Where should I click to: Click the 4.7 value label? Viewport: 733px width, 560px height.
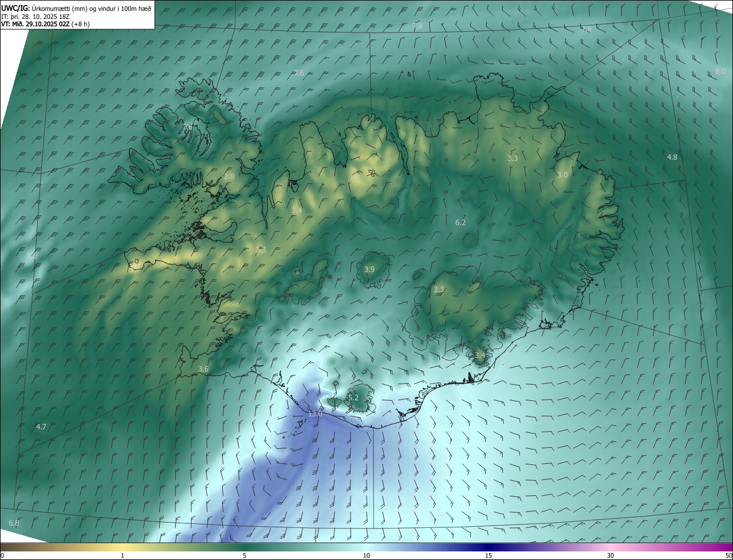tap(41, 427)
